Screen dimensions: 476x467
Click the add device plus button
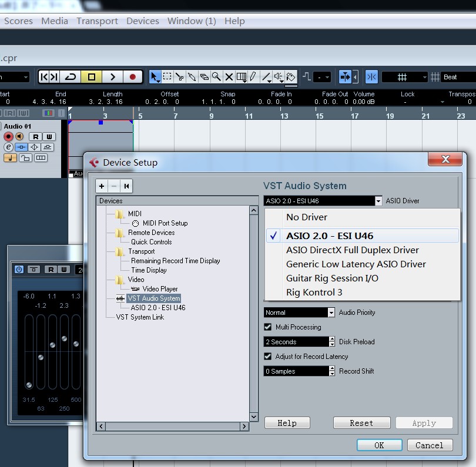click(102, 186)
